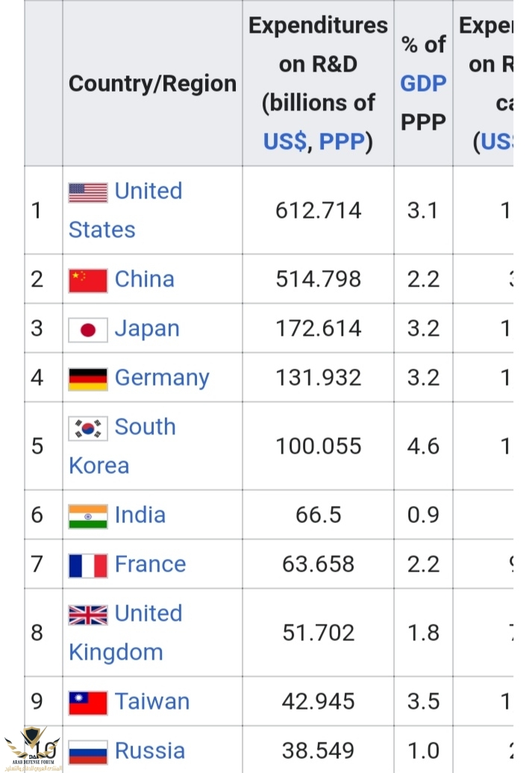Viewport: 532px width, 773px height.
Task: Click the India flag icon
Action: click(88, 516)
